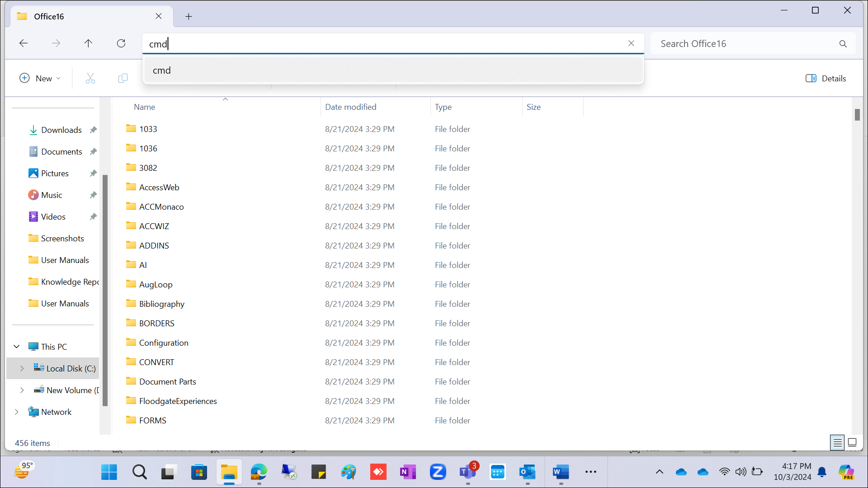Open a new File Explorer tab
Image resolution: width=868 pixels, height=488 pixels.
pos(189,17)
